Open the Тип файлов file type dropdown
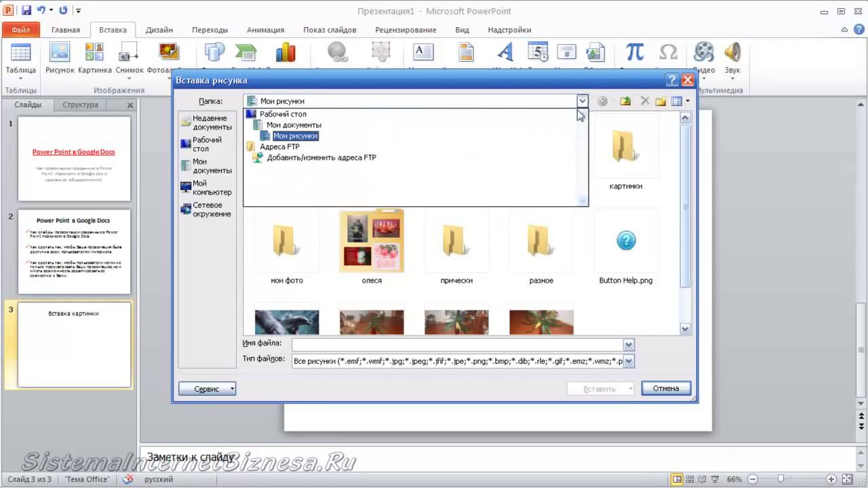This screenshot has width=868, height=488. (629, 361)
